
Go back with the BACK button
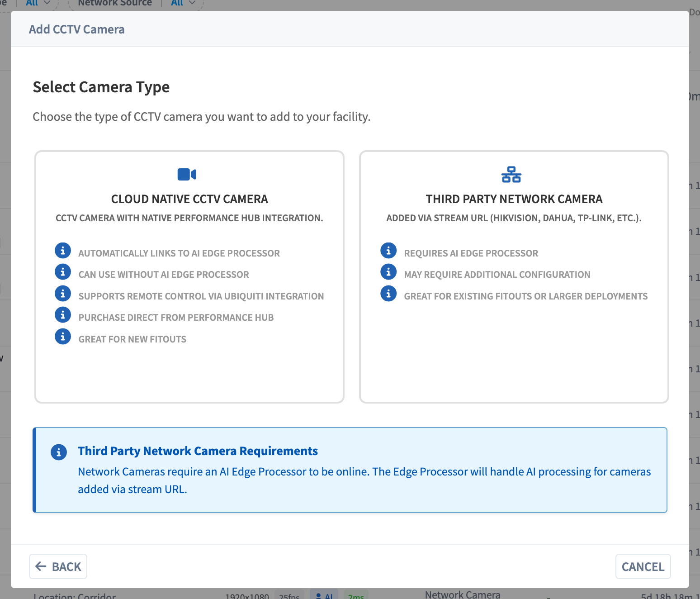pyautogui.click(x=58, y=566)
